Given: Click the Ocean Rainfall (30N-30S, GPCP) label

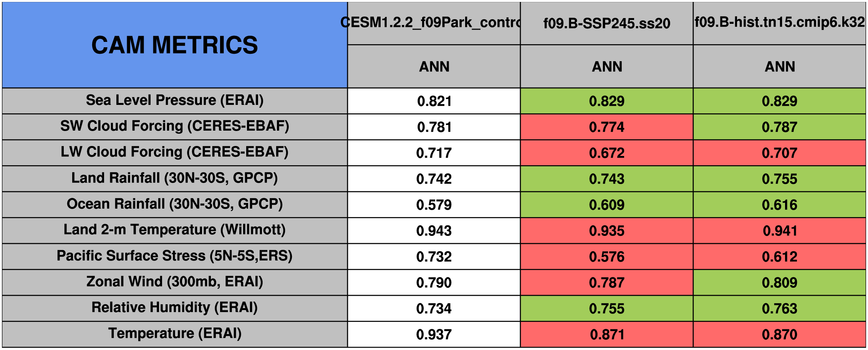Looking at the screenshot, I should (175, 204).
